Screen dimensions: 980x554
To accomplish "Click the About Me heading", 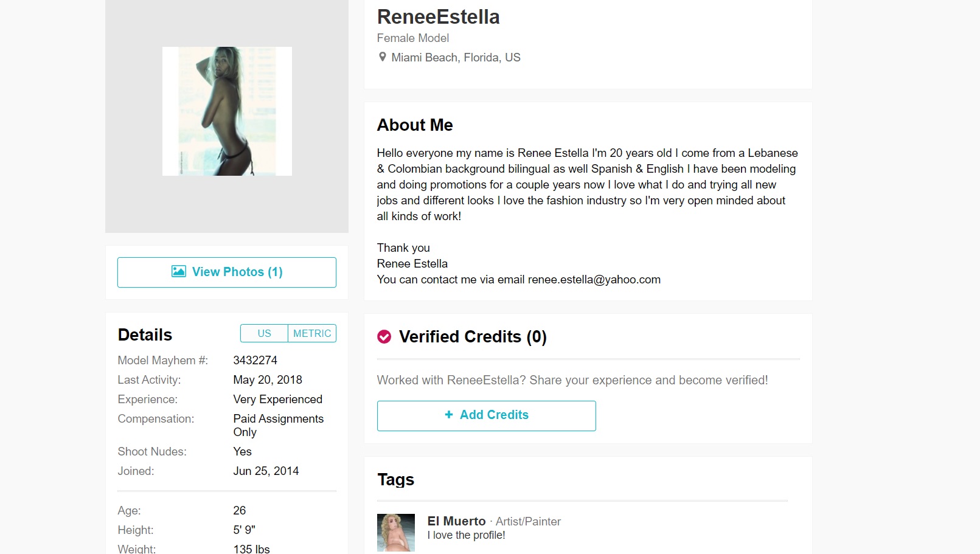I will pyautogui.click(x=415, y=125).
